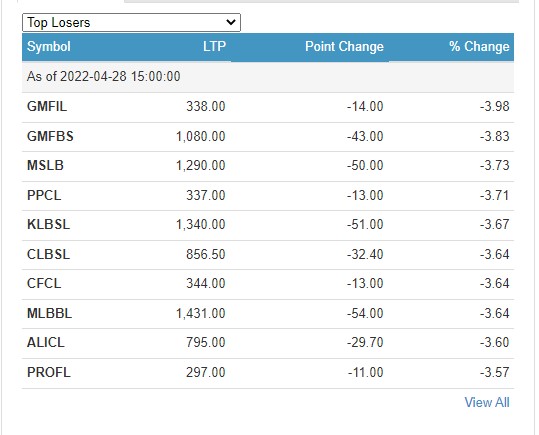Screen dimensions: 539x435
Task: Click the As of 2022-04-28 timestamp row
Action: (268, 76)
